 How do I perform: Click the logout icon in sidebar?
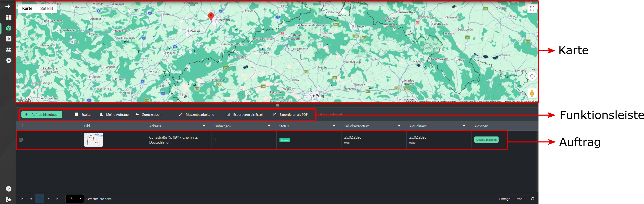click(8, 199)
